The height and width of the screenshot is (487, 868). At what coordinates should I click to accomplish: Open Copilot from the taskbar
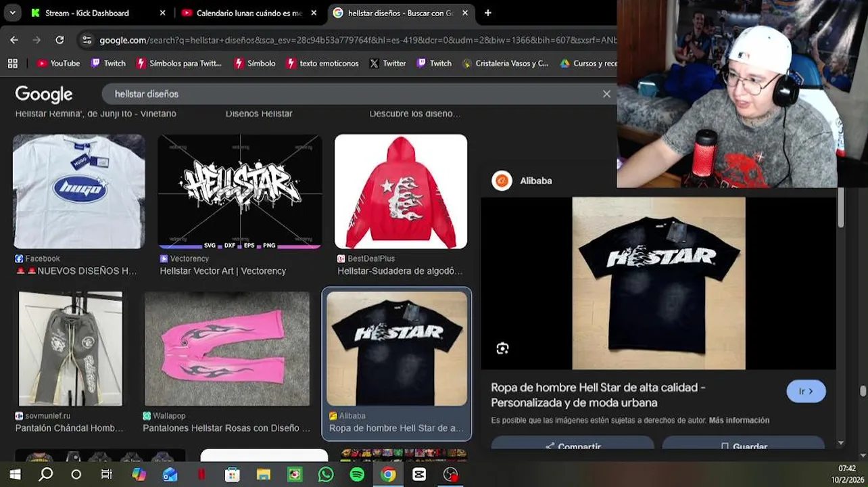139,475
